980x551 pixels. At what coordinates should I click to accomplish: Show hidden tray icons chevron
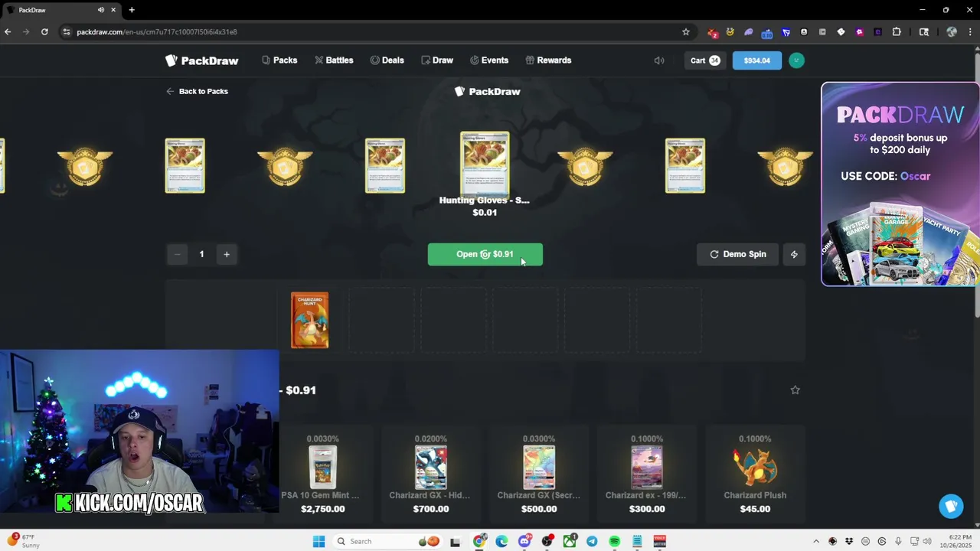pos(816,541)
